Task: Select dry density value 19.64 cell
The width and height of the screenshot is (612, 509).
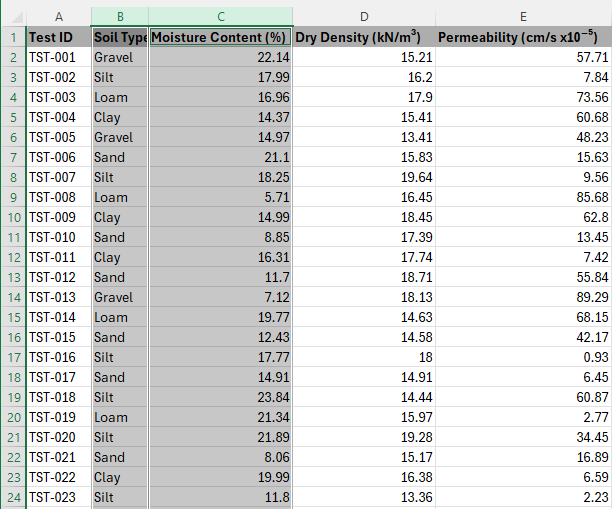Action: point(364,177)
